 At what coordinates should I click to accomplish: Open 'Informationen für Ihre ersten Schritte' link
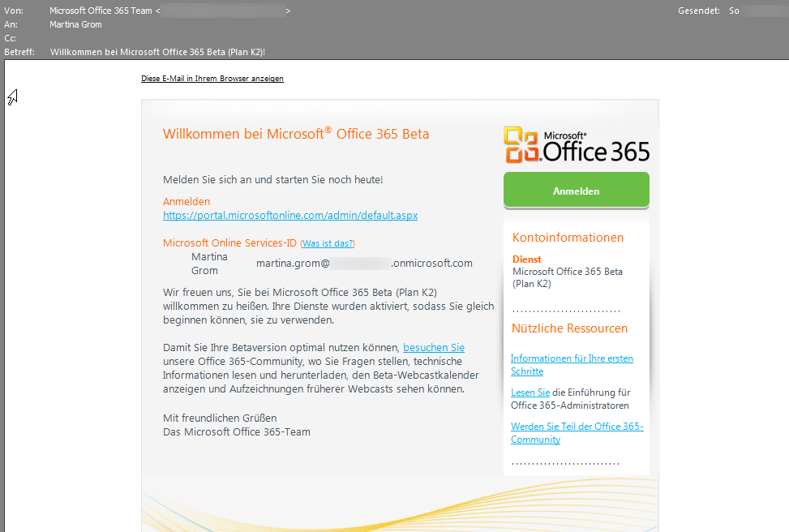572,365
